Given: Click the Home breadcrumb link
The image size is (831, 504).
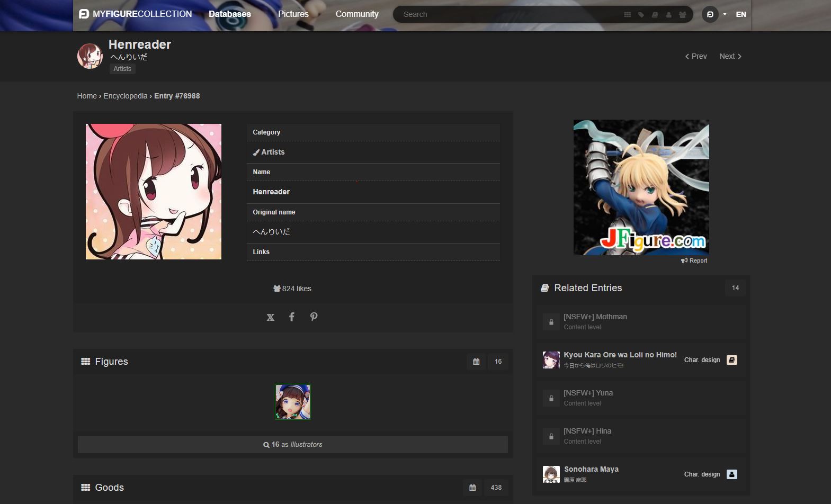Looking at the screenshot, I should 87,96.
